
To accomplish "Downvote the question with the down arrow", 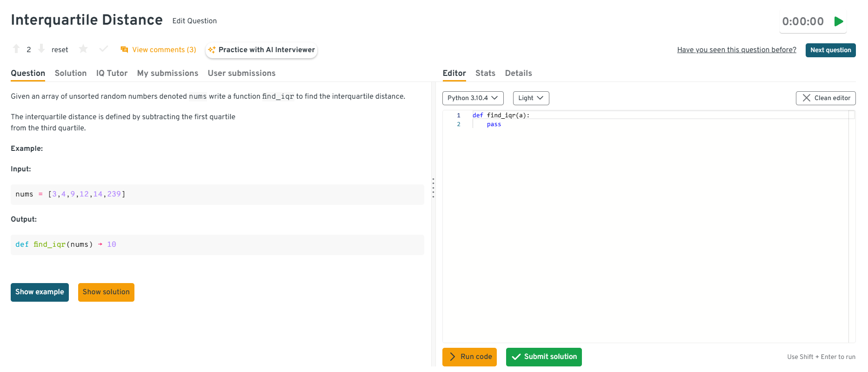I will point(41,49).
